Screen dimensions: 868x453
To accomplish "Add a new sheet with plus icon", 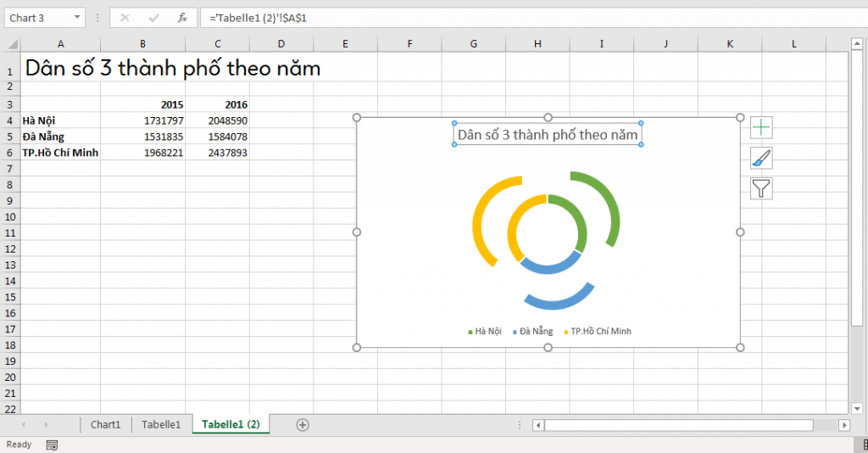I will pos(303,424).
